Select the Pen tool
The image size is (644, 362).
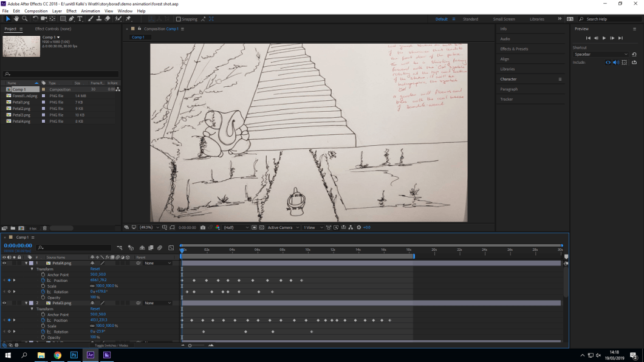[71, 19]
